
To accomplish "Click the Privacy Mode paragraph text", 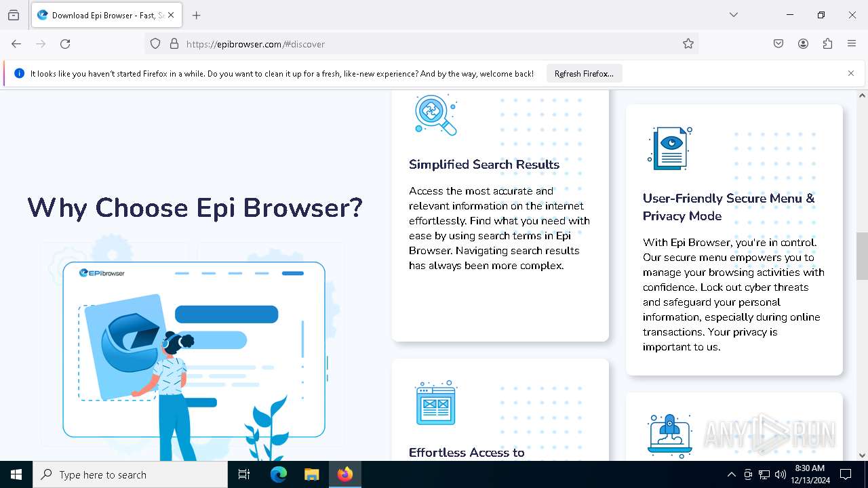I will (x=734, y=294).
